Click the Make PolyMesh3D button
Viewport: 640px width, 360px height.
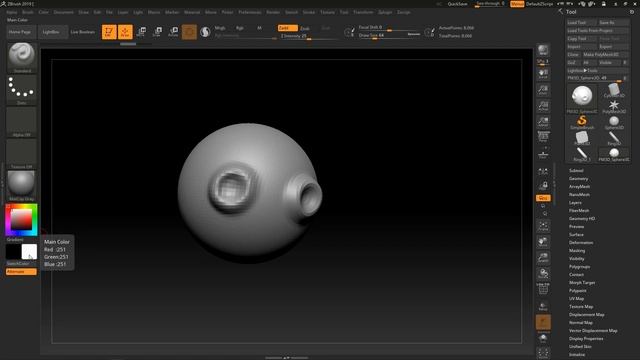pos(605,54)
